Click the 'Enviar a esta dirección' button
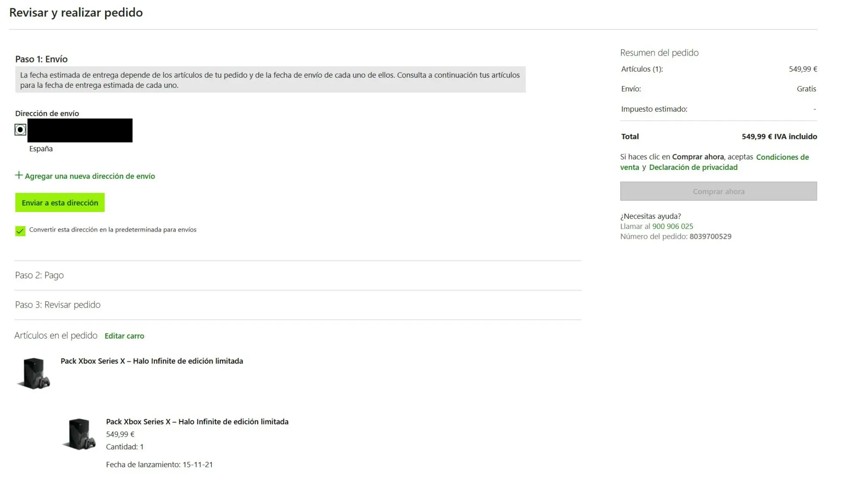Screen dimensions: 868x487 (x=60, y=202)
